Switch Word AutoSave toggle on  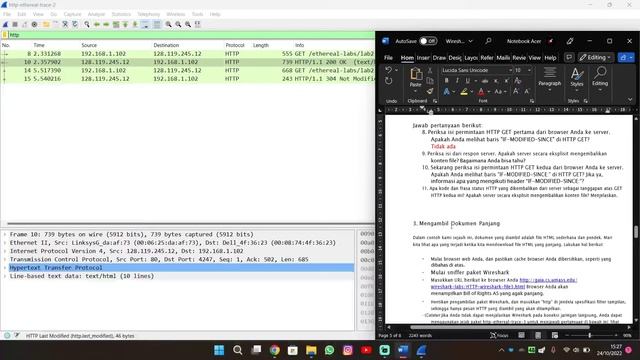pos(428,41)
